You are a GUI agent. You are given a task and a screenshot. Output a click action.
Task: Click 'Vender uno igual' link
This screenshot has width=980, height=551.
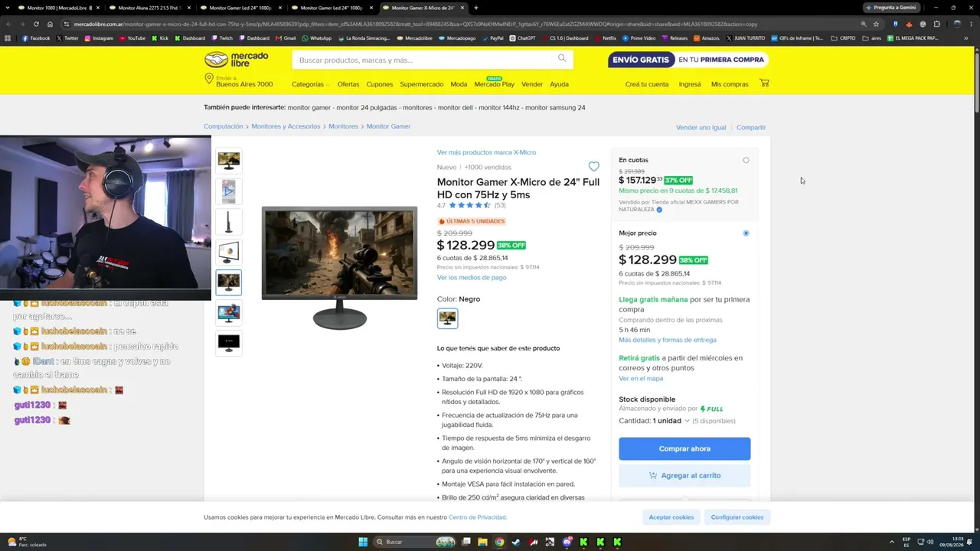701,128
